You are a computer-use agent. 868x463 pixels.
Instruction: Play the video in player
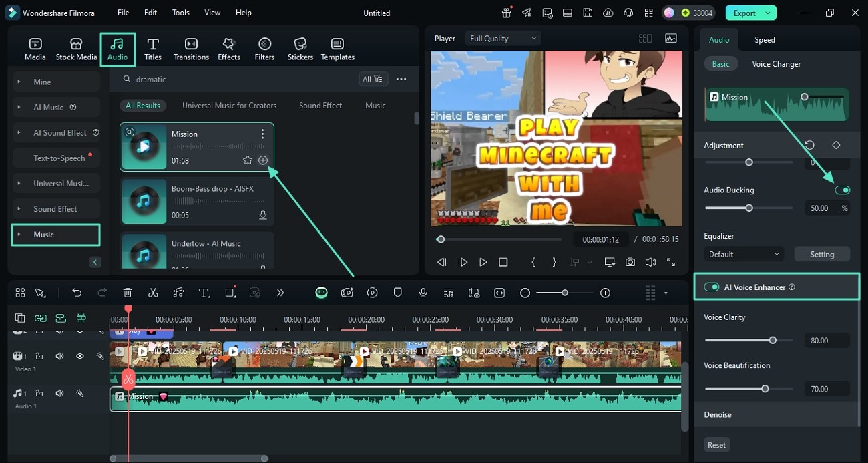483,263
